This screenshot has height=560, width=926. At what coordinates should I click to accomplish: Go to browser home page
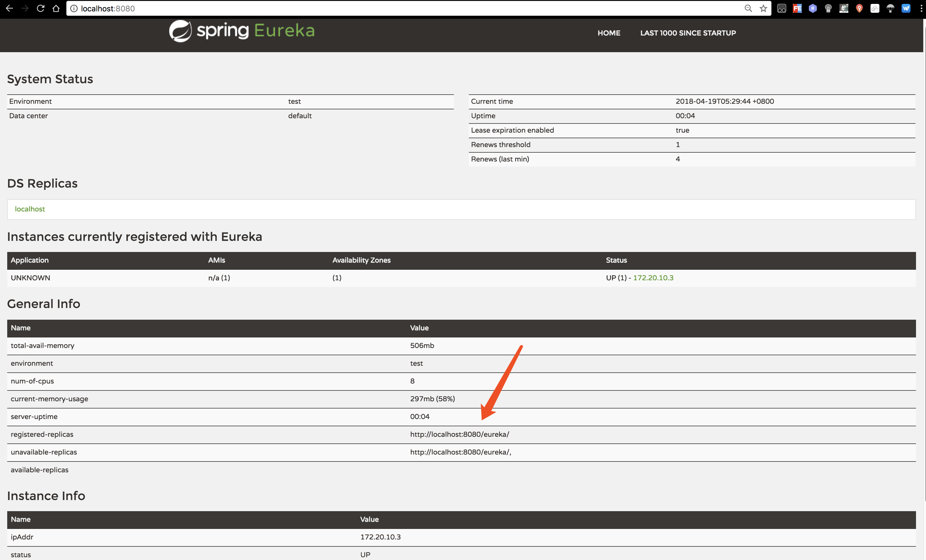point(56,8)
